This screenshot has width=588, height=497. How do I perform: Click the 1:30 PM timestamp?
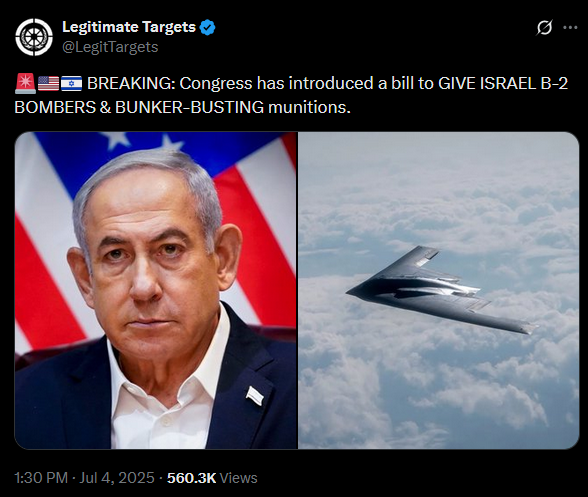(41, 478)
